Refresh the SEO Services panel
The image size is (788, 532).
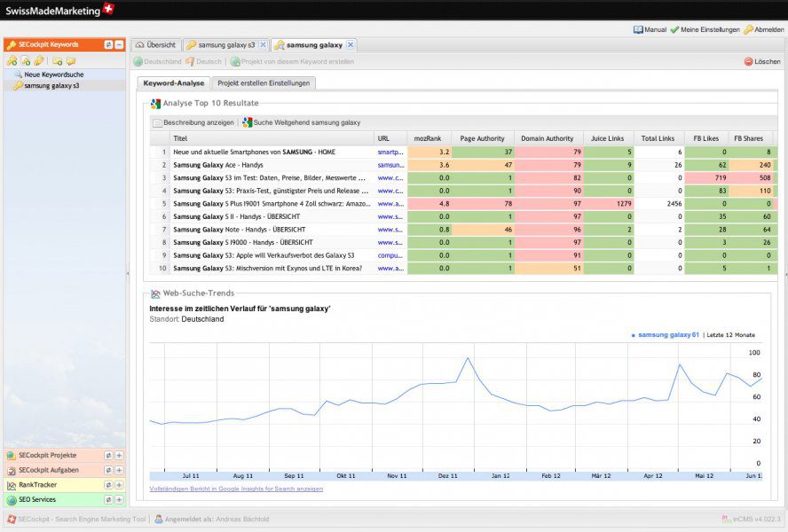click(x=108, y=499)
